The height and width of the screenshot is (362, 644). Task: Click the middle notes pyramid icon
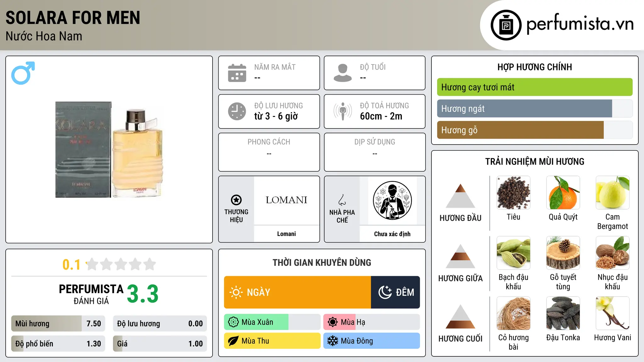[461, 256]
